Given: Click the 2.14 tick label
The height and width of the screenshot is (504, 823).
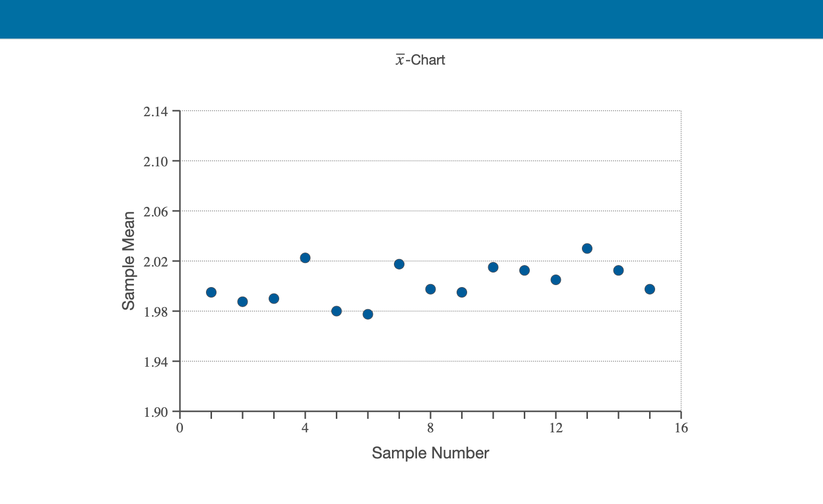Looking at the screenshot, I should (x=157, y=110).
